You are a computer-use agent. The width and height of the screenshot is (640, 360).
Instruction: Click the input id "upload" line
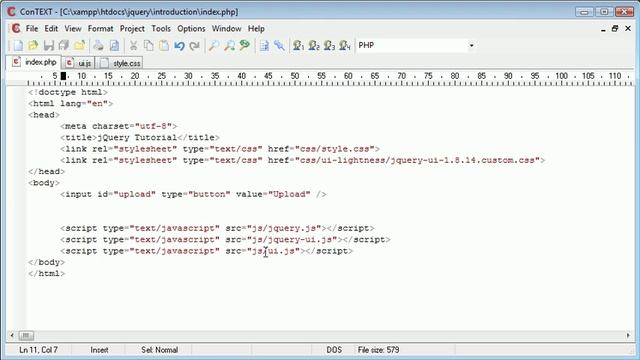pyautogui.click(x=193, y=194)
